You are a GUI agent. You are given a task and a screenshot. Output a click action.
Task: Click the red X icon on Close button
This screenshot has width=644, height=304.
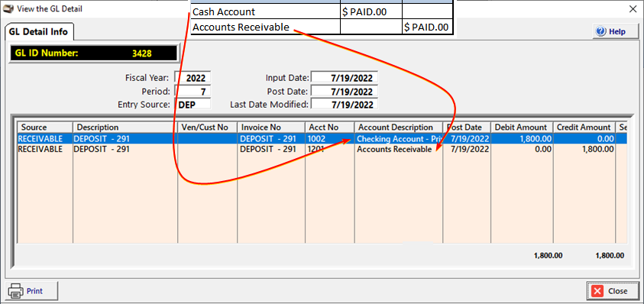click(x=597, y=291)
